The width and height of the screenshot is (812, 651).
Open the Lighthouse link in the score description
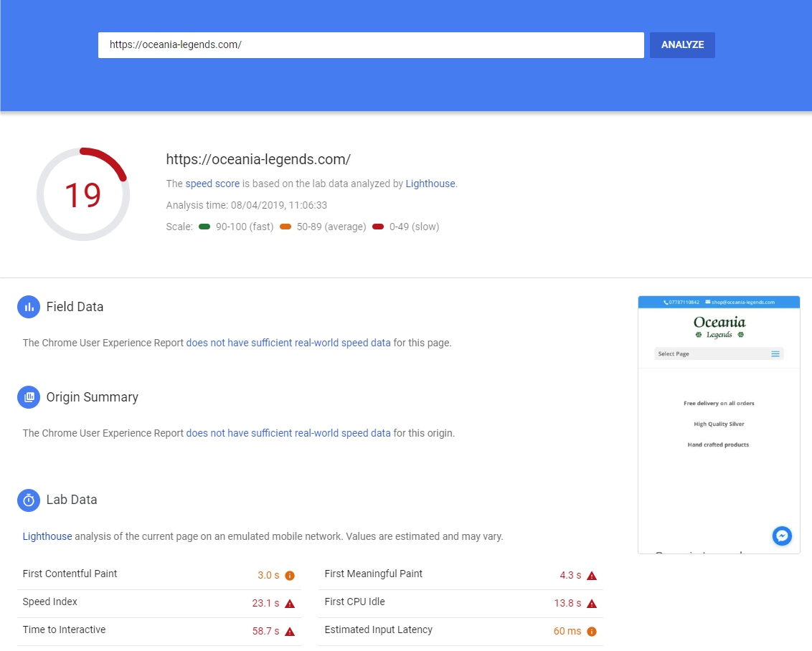[x=430, y=184]
